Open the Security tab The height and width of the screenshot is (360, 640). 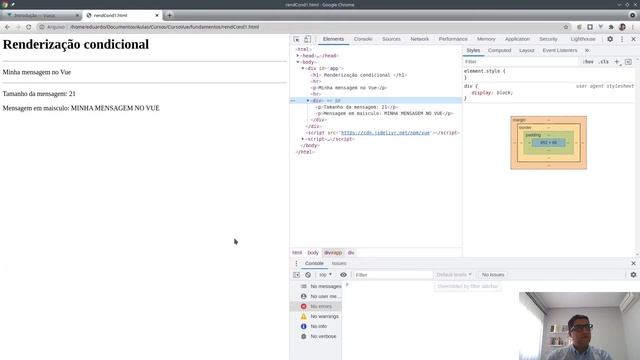pyautogui.click(x=548, y=39)
